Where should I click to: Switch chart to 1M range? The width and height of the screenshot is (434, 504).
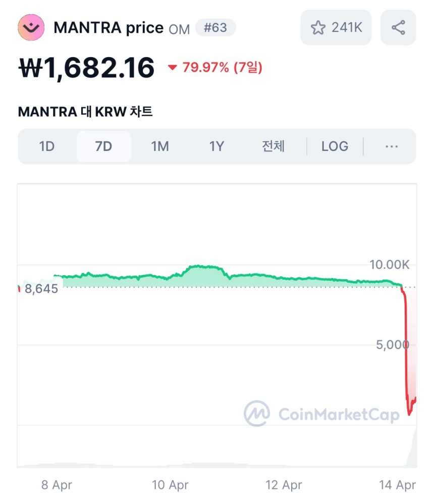pos(160,146)
